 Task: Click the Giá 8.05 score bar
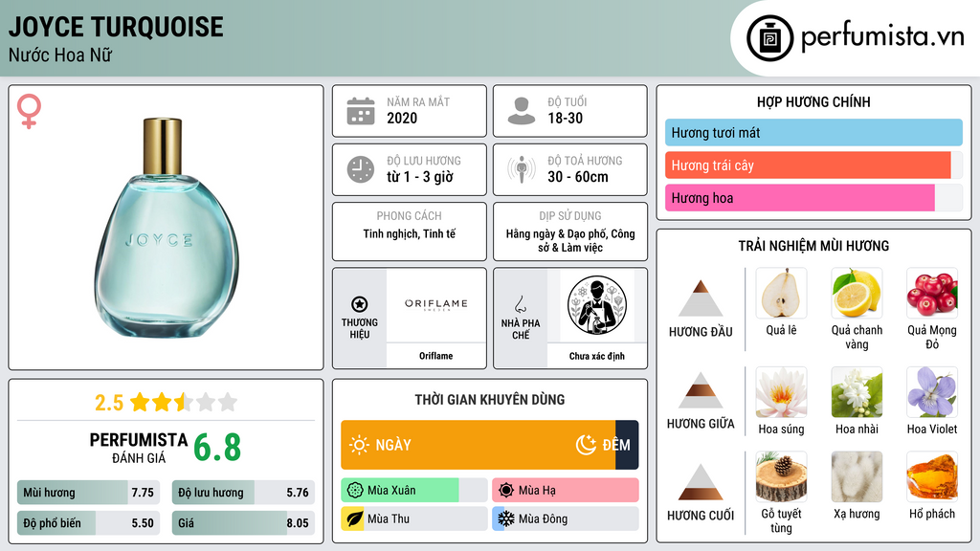[243, 523]
